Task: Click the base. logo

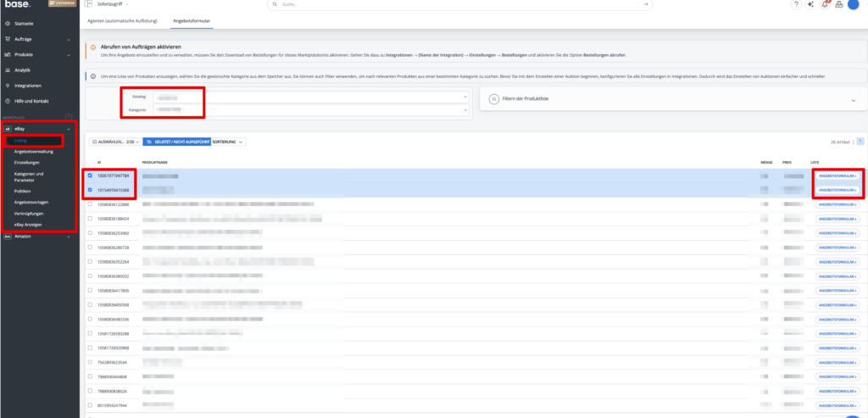Action: click(x=18, y=4)
